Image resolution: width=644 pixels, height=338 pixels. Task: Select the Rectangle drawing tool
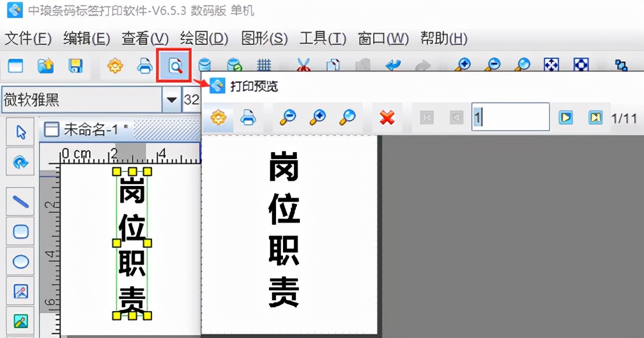(x=20, y=231)
